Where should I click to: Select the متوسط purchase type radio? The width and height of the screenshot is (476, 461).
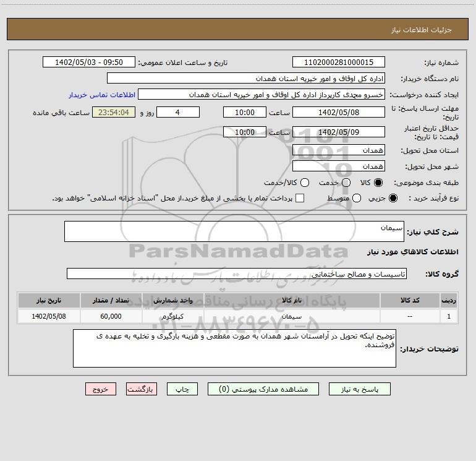point(357,198)
